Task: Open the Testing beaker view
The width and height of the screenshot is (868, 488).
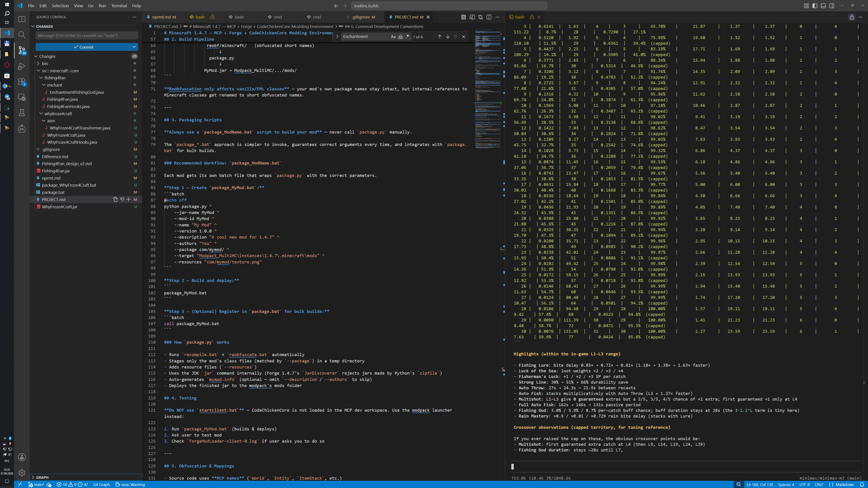Action: coord(22,113)
